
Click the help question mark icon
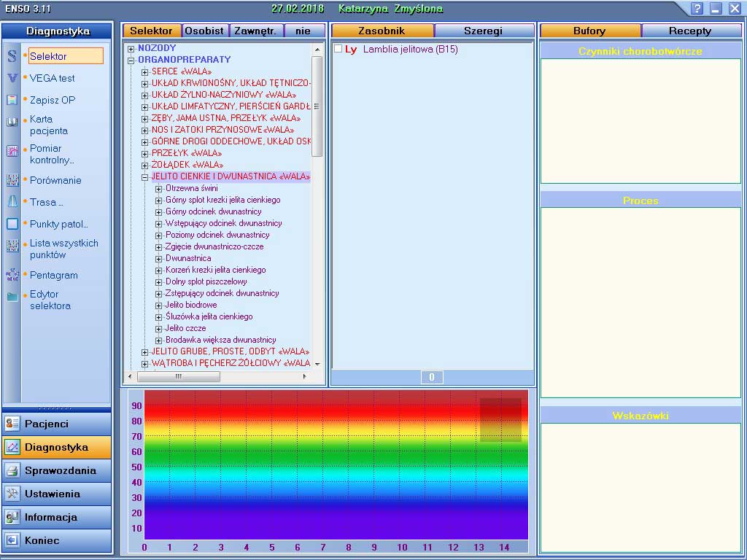(x=697, y=9)
